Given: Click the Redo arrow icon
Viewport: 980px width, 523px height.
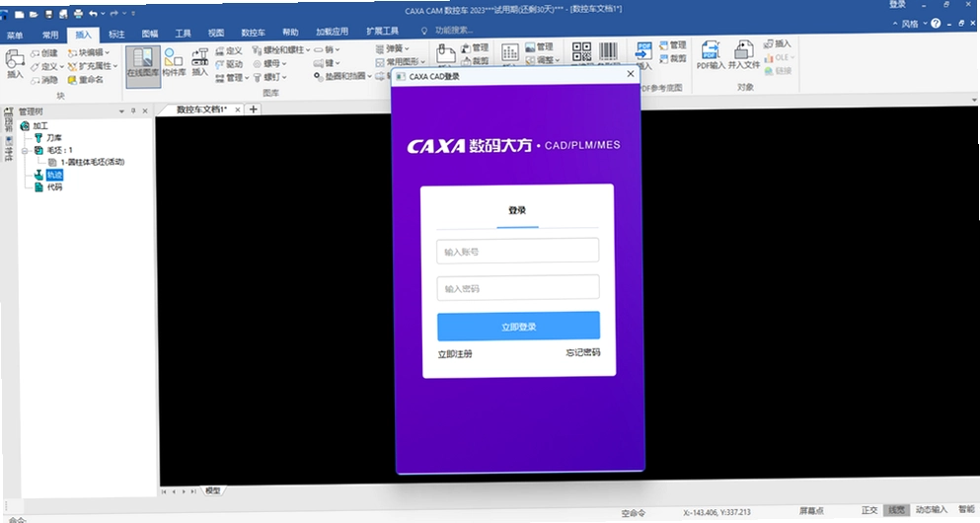Looking at the screenshot, I should pyautogui.click(x=113, y=13).
